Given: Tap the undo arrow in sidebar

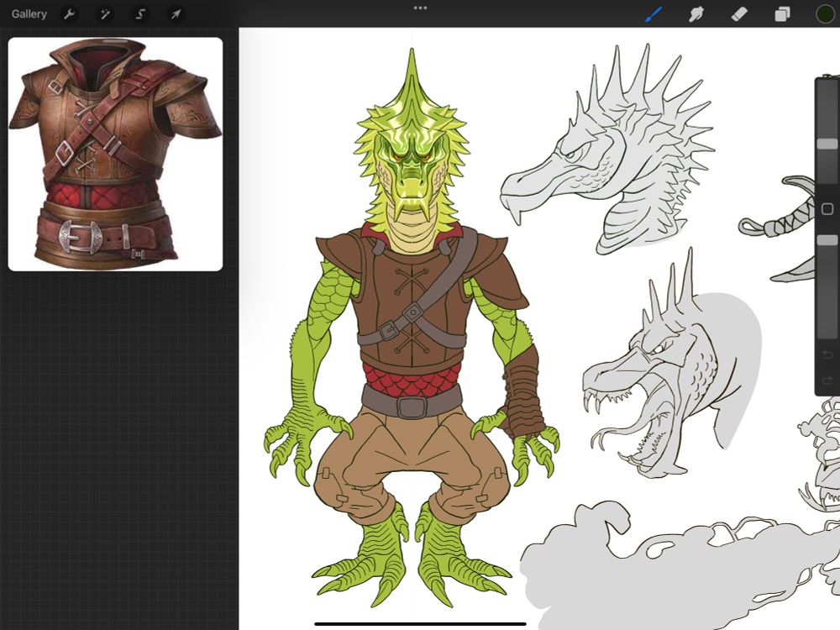Looking at the screenshot, I should tap(827, 354).
